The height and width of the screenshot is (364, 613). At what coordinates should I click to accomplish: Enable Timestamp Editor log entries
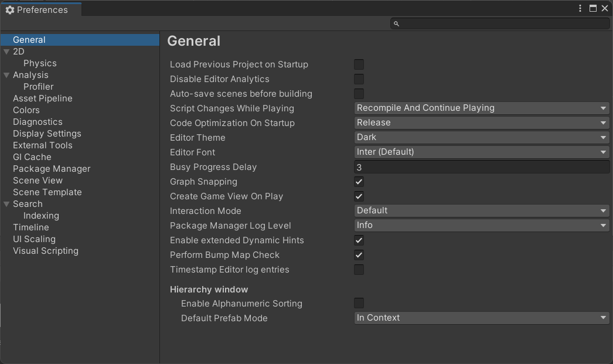pos(359,270)
